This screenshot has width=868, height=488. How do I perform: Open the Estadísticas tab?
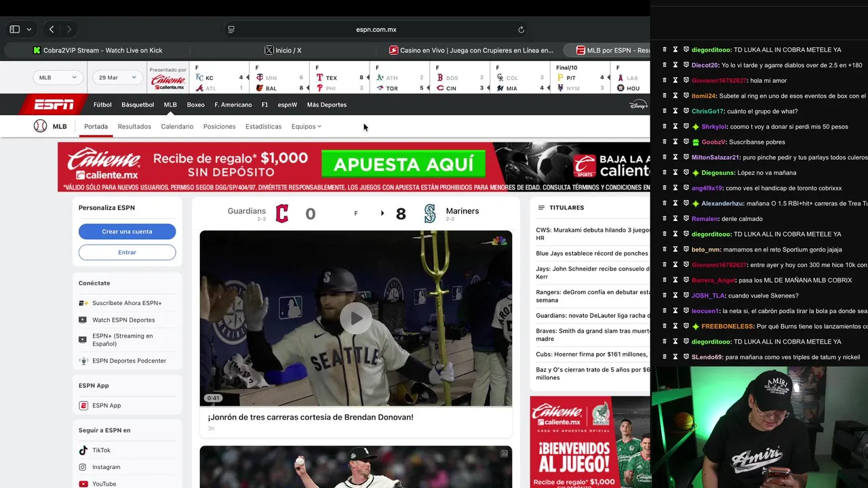(263, 127)
